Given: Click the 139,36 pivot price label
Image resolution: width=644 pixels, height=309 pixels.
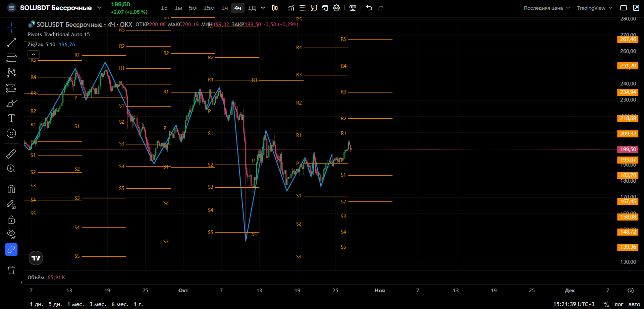Looking at the screenshot, I should [628, 247].
